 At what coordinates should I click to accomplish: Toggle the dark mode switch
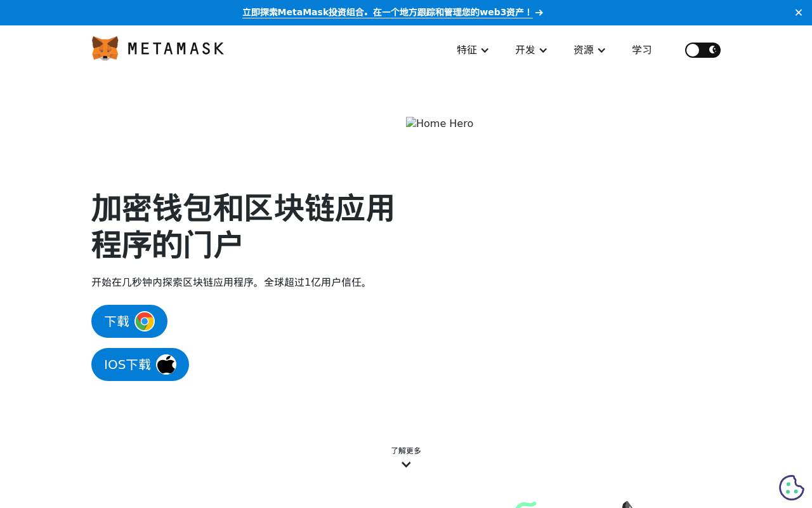[703, 50]
